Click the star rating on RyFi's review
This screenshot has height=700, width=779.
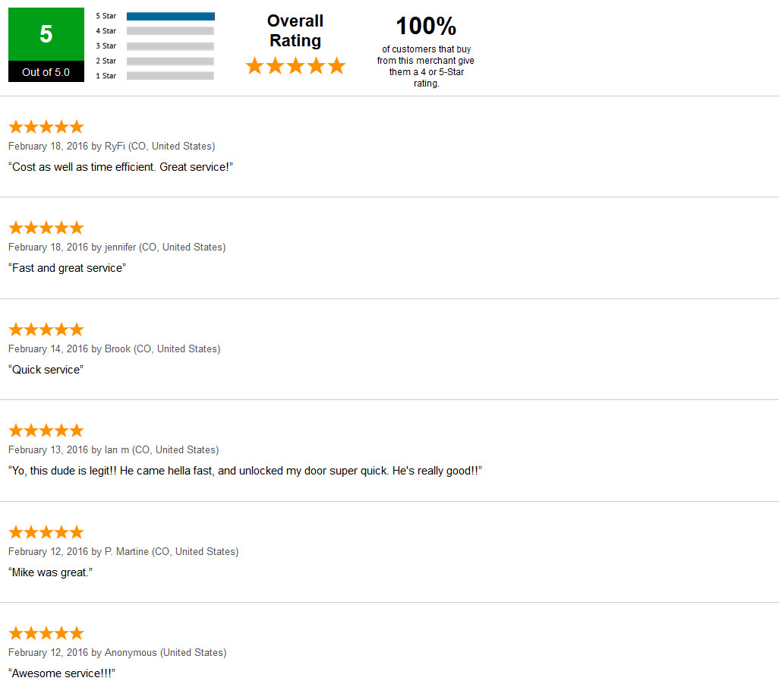coord(46,127)
